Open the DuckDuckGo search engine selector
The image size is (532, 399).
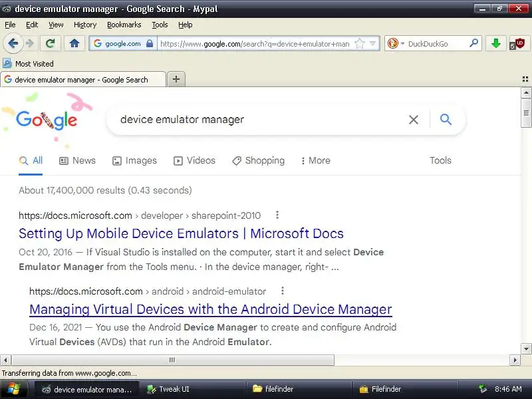(x=396, y=43)
